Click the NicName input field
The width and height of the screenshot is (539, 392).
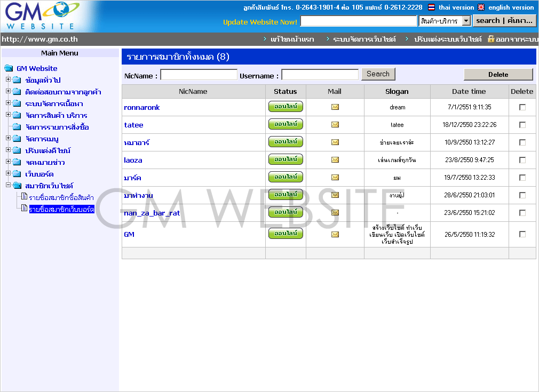click(199, 75)
